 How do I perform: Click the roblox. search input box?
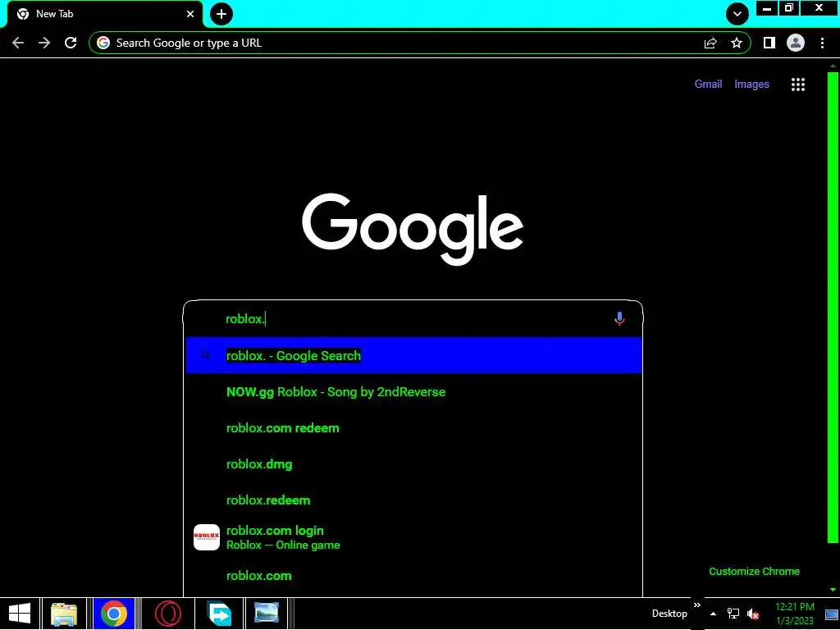coord(413,319)
